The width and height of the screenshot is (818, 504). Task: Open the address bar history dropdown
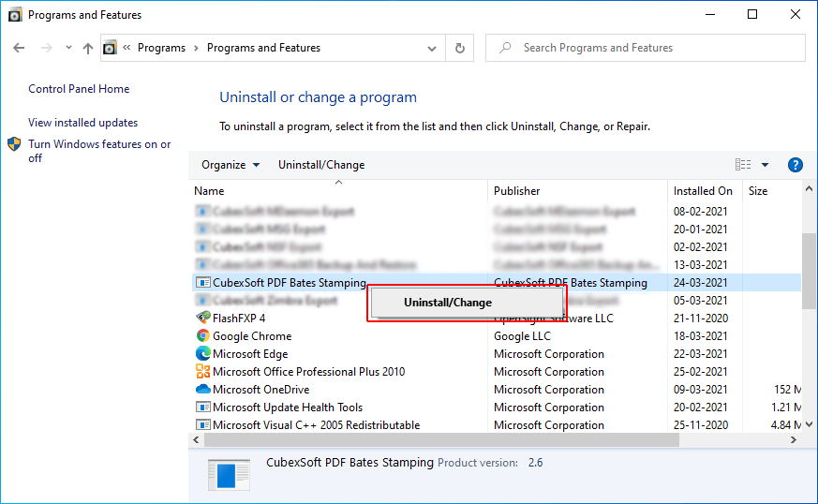point(431,48)
